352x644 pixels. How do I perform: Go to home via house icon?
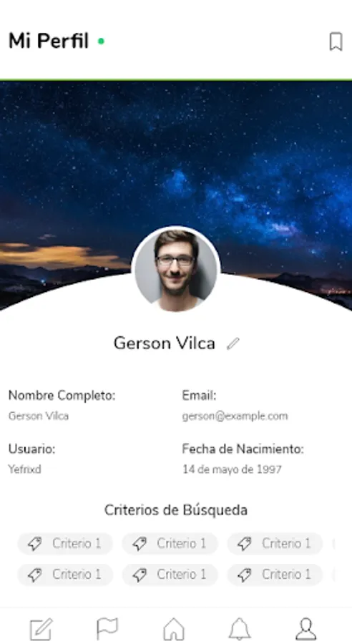[x=174, y=629]
